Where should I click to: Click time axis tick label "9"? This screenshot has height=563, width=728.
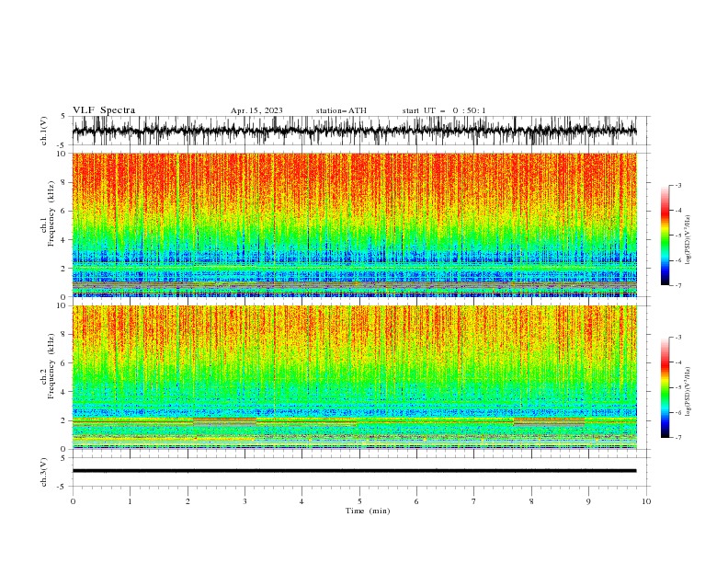(x=588, y=501)
